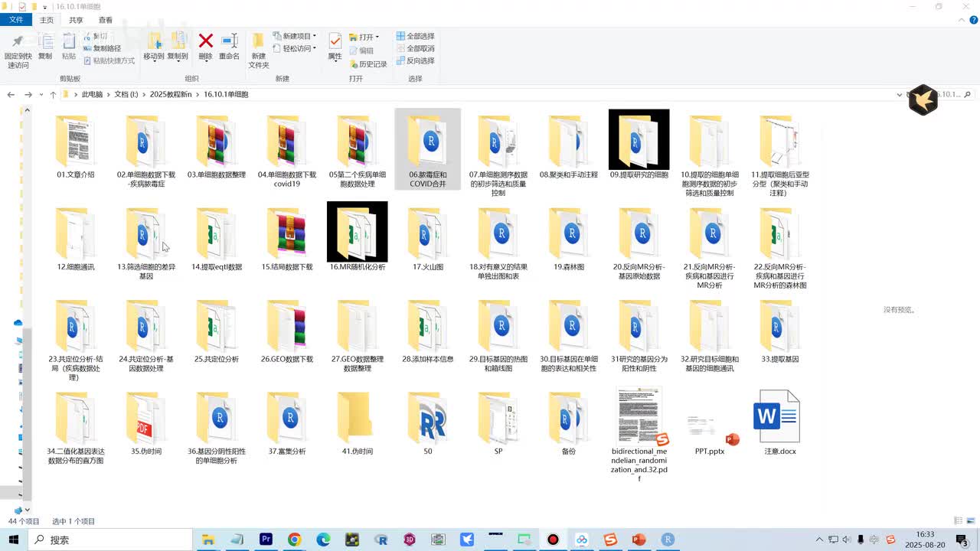Open PowerPoint from the taskbar
Screen dimensions: 980x551
(639, 540)
